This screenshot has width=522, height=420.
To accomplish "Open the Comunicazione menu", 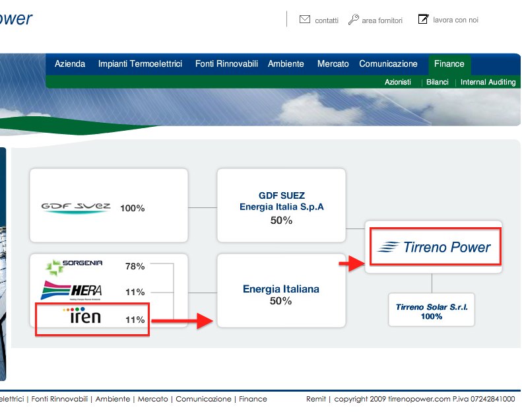I will (x=388, y=64).
